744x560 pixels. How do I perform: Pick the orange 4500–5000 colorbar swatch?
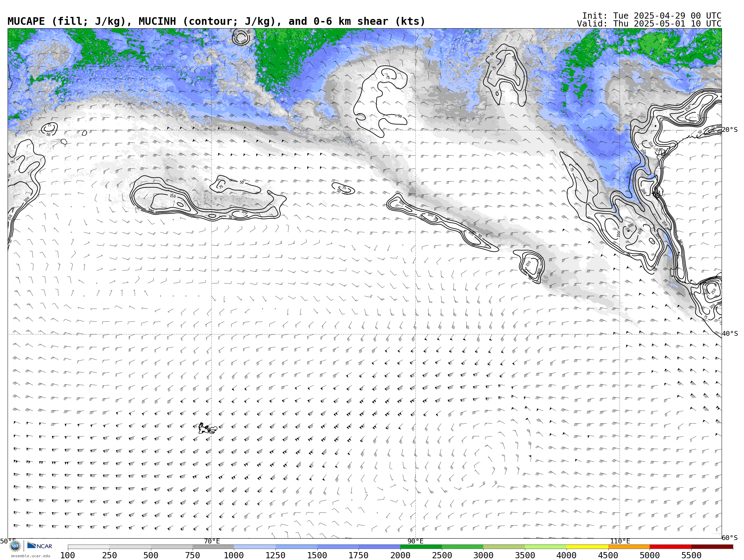629,547
